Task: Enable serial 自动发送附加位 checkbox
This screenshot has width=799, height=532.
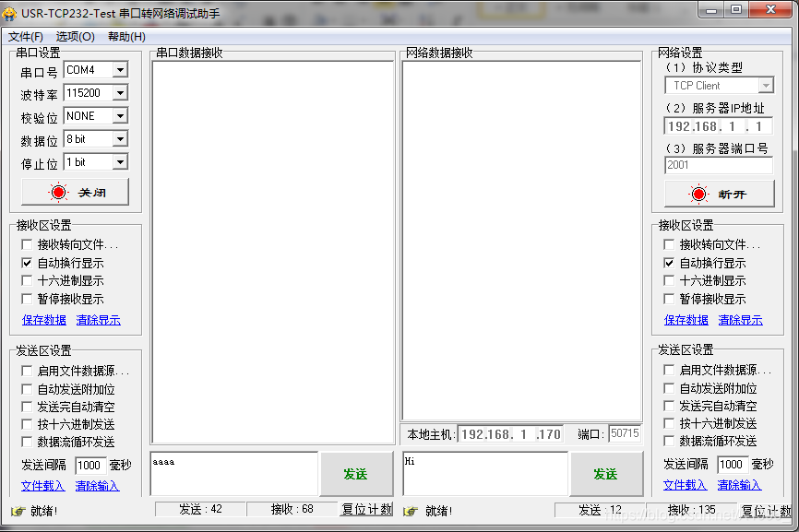Action: click(x=27, y=389)
